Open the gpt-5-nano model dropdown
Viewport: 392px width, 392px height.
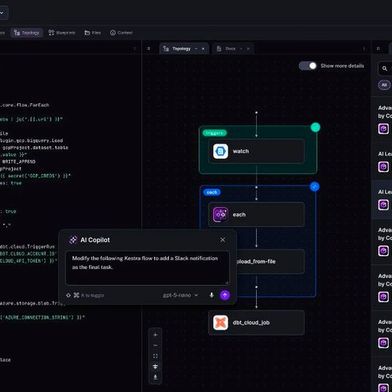[x=180, y=295]
